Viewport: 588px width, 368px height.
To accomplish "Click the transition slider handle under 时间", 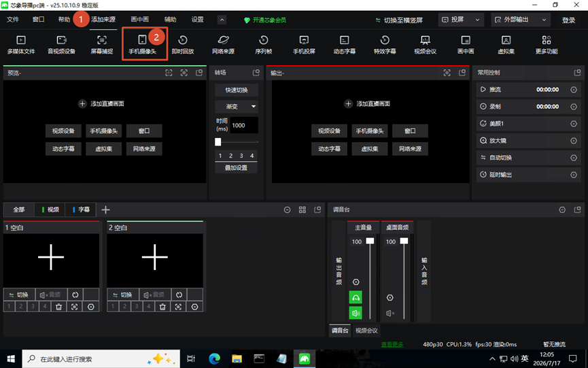I will coord(218,141).
